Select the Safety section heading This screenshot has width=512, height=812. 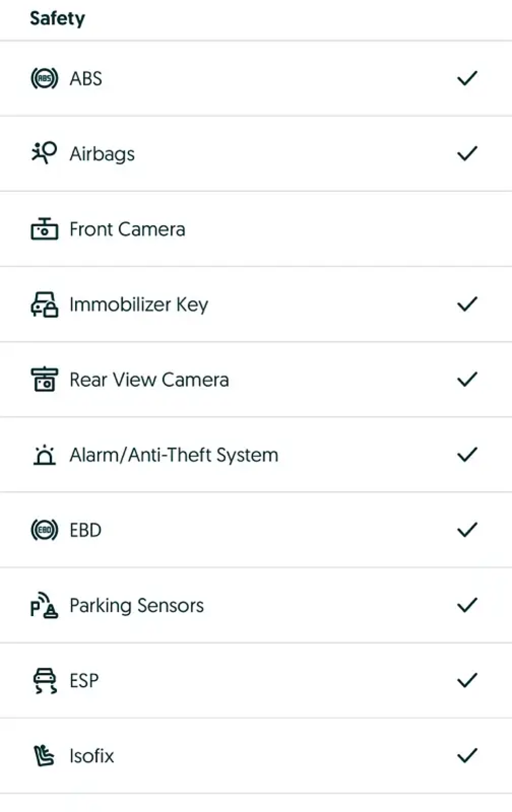tap(57, 18)
